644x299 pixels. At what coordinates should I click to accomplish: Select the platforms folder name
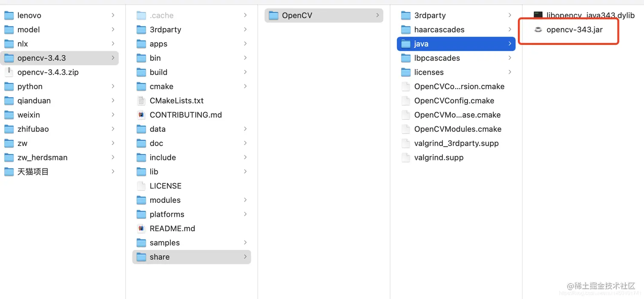click(x=167, y=215)
